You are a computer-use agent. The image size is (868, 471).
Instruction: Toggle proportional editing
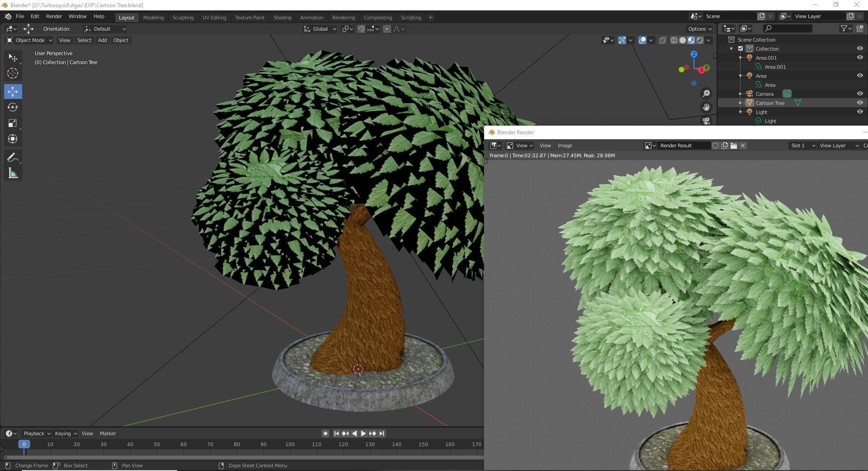coord(387,29)
